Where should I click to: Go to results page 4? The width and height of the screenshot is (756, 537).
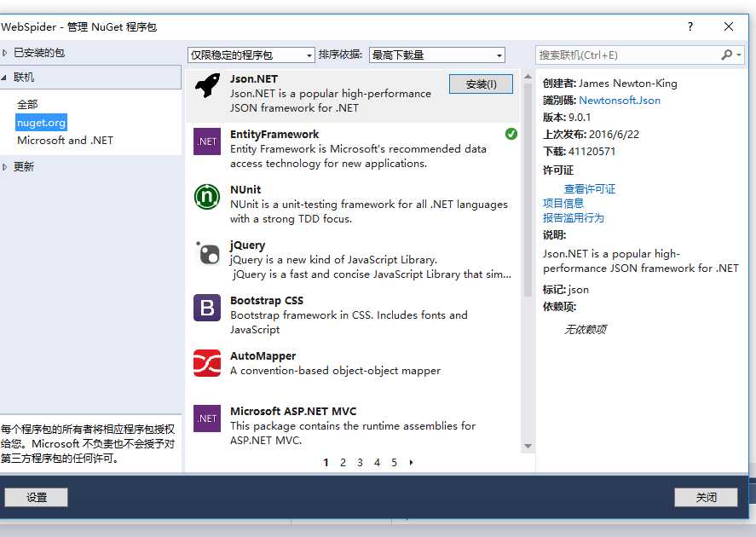(x=377, y=463)
